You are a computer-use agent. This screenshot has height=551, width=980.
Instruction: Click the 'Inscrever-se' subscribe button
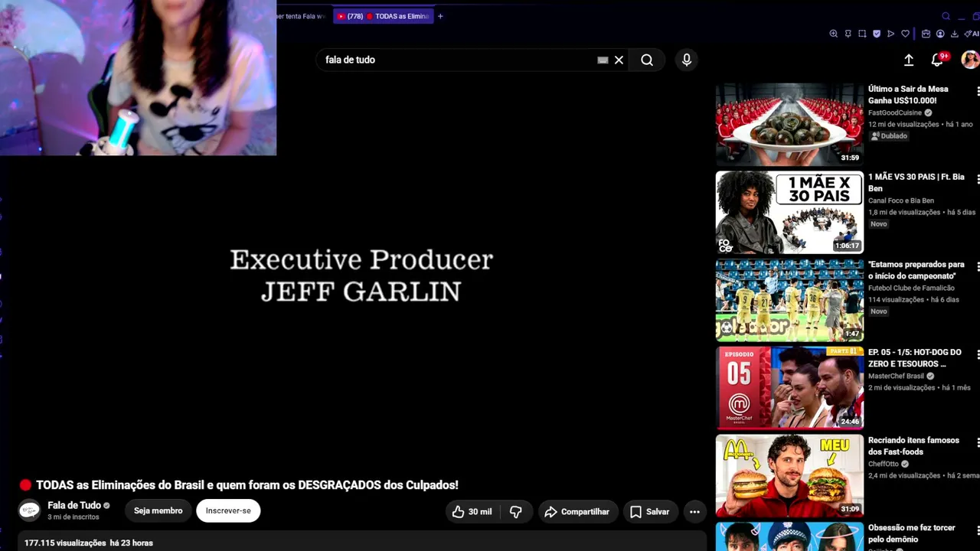[228, 510]
